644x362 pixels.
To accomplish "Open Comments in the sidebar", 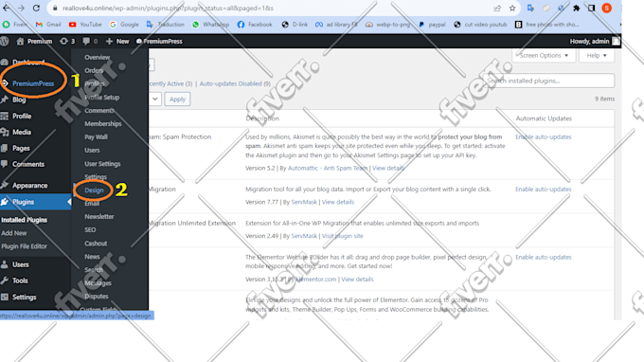I will pos(27,164).
